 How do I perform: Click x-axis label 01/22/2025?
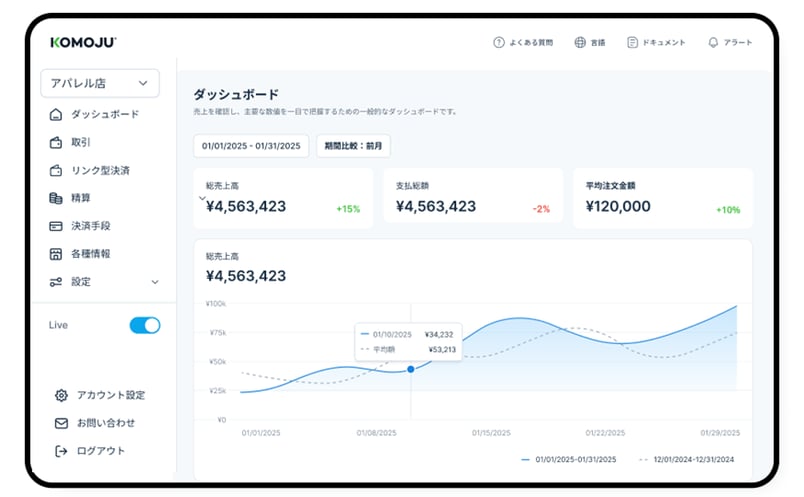(x=605, y=433)
